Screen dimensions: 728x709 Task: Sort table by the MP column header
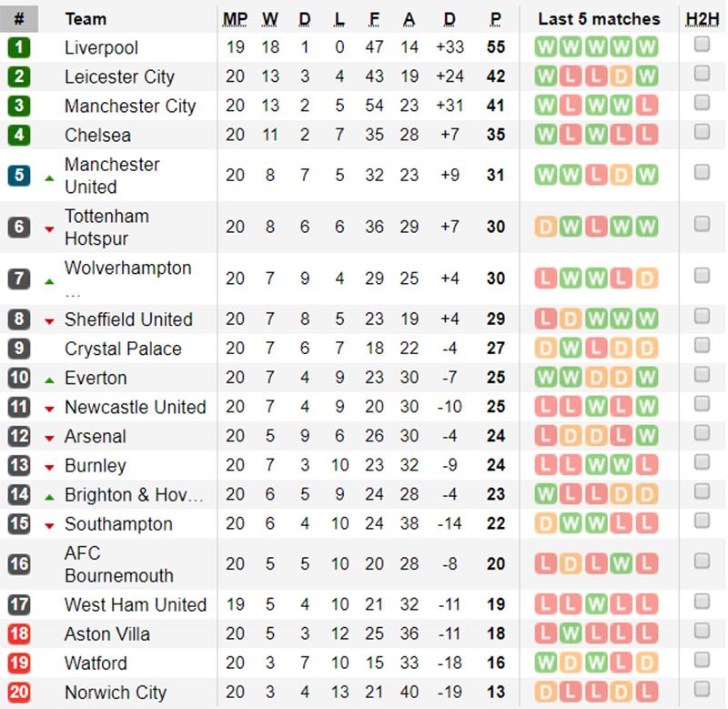coord(235,19)
